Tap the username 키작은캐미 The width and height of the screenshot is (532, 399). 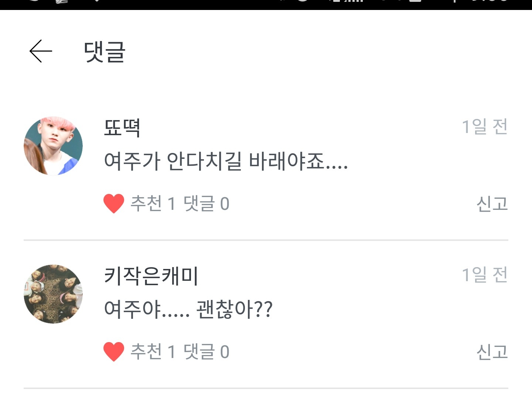(x=151, y=276)
